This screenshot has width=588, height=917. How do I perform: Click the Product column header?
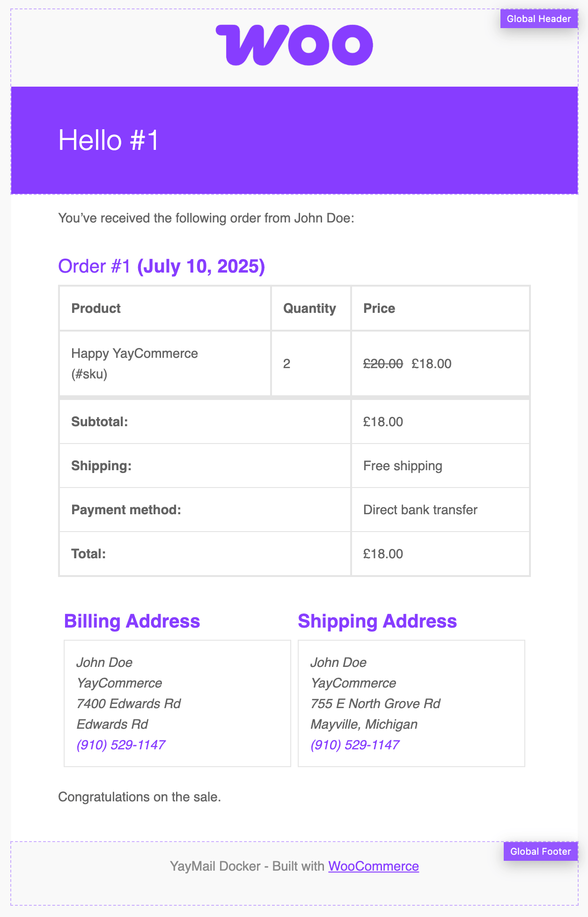point(96,308)
